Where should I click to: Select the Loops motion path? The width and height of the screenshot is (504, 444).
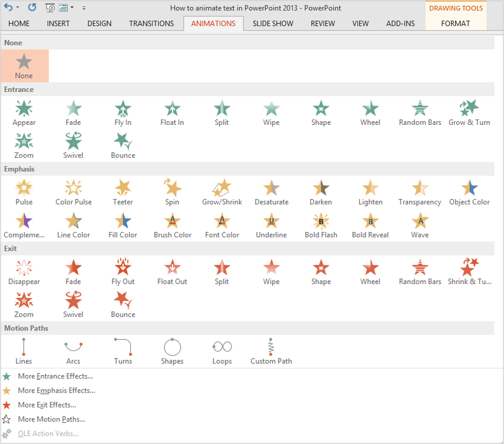click(222, 352)
